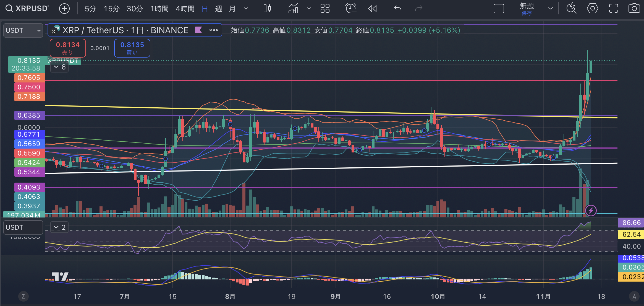Click the 10月 date on time axis
The width and height of the screenshot is (644, 306).
(438, 297)
